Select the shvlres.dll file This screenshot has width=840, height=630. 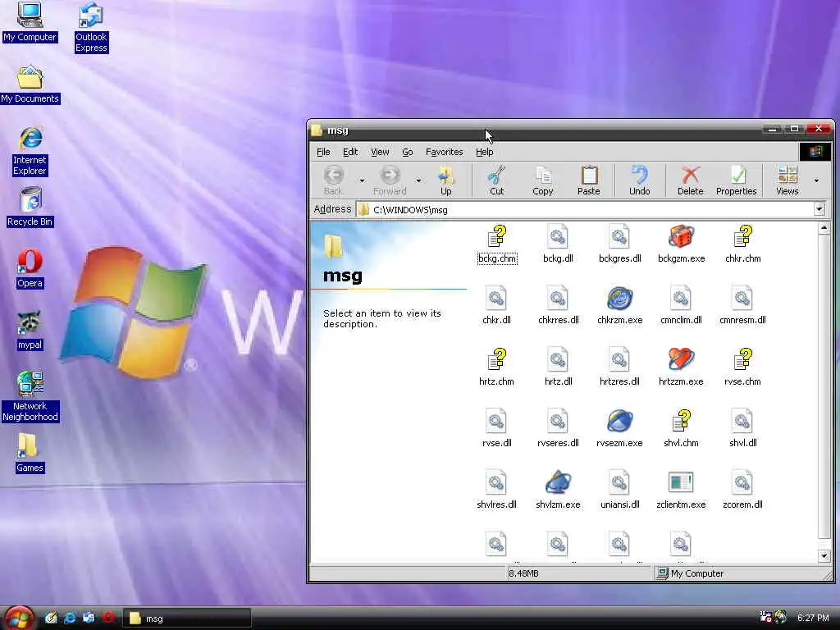pos(496,491)
